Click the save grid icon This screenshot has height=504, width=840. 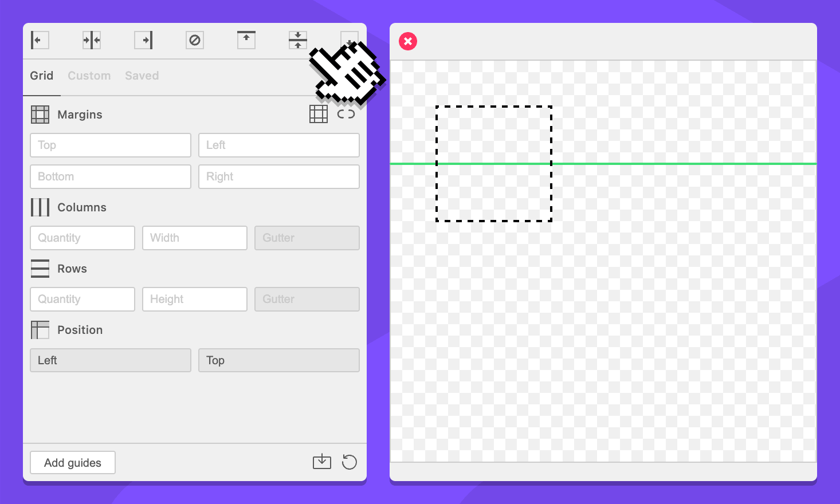322,462
